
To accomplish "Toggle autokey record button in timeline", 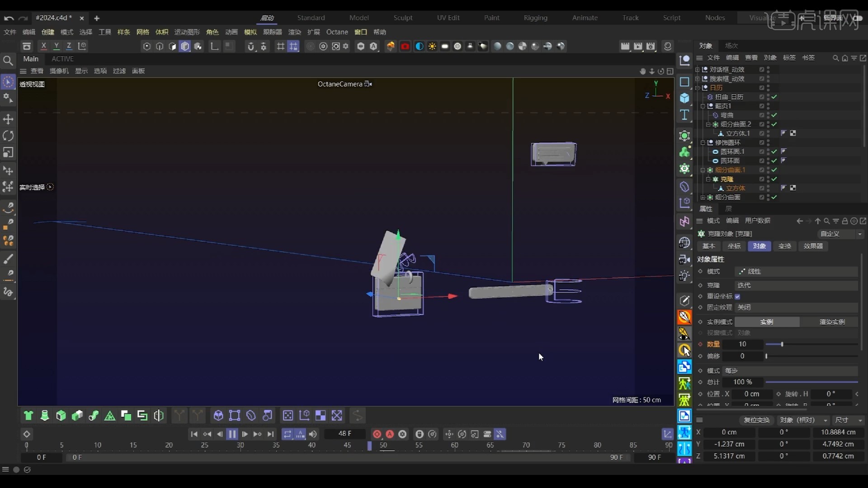I will (x=390, y=434).
